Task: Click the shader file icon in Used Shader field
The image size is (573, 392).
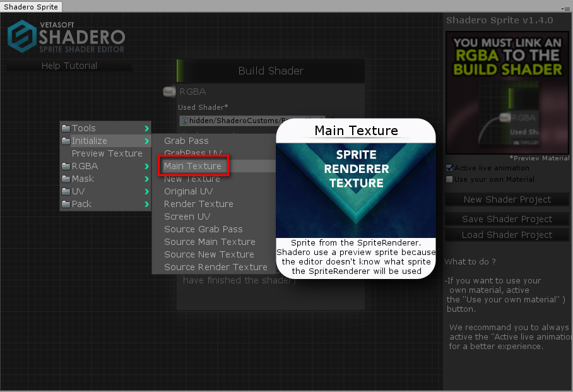Action: tap(184, 121)
